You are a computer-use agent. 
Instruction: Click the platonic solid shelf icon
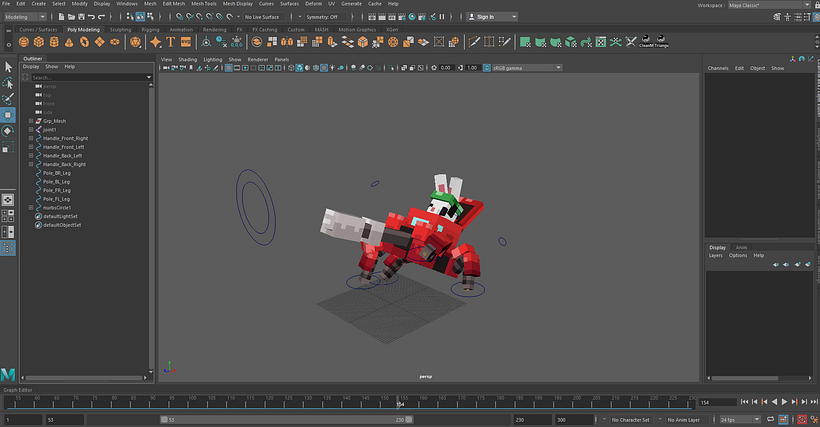point(135,42)
